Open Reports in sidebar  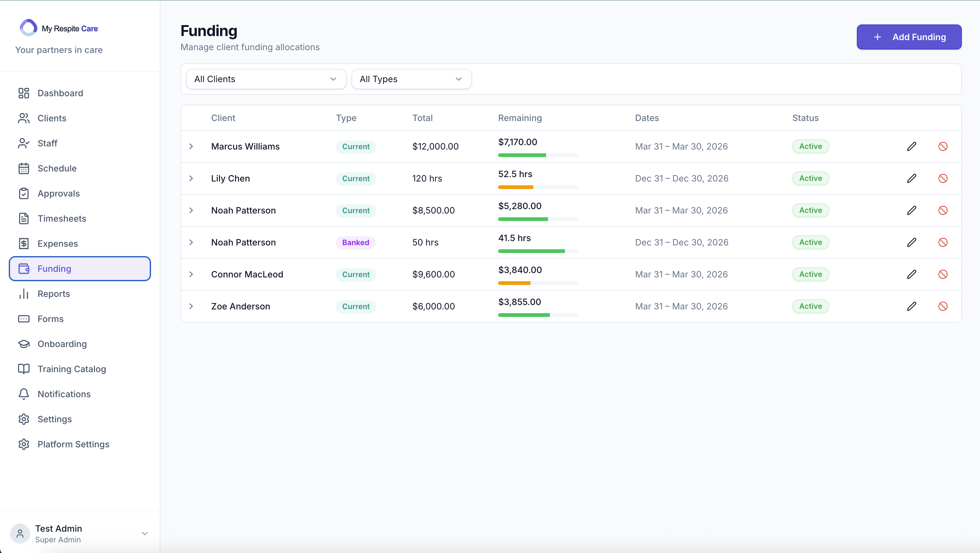[80, 294]
